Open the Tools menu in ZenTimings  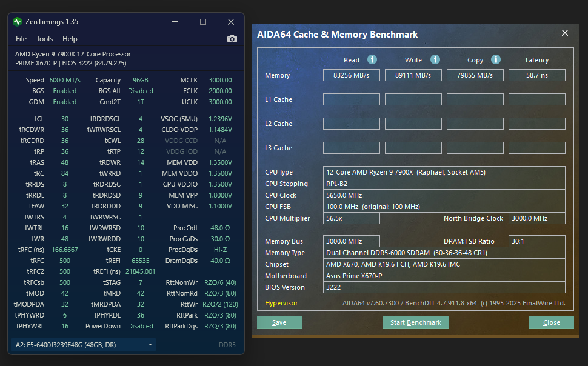coord(44,39)
